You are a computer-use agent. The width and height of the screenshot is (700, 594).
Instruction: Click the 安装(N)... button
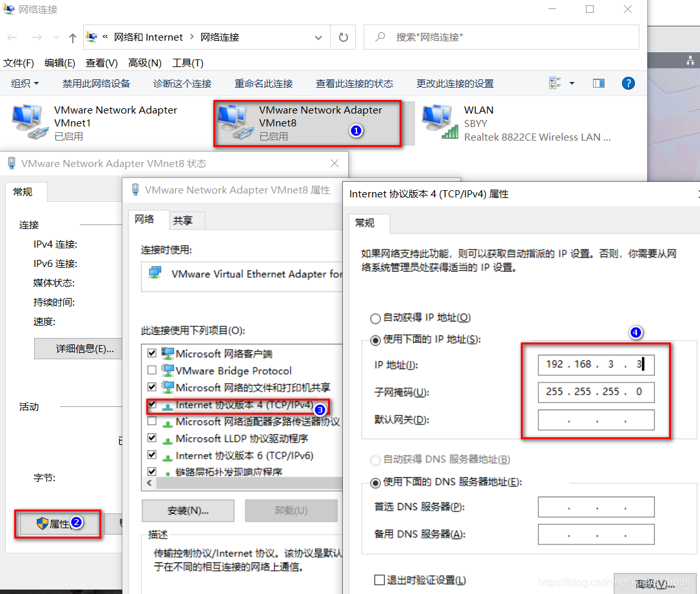click(188, 511)
